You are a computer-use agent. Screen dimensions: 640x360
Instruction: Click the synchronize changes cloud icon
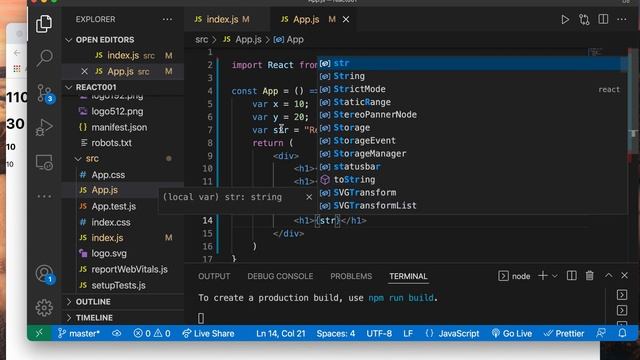click(x=117, y=333)
